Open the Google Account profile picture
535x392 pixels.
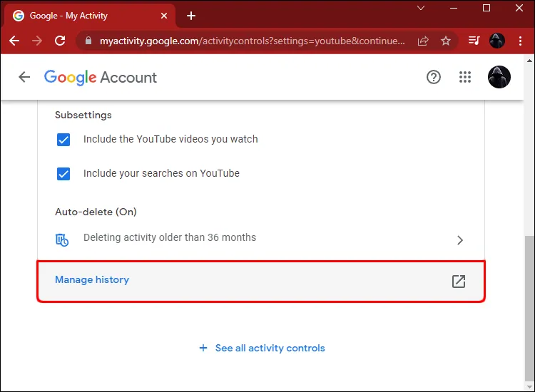pyautogui.click(x=499, y=77)
